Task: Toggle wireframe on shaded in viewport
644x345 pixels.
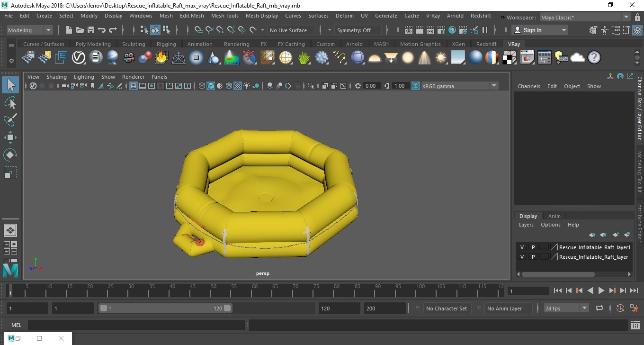Action: 229,86
